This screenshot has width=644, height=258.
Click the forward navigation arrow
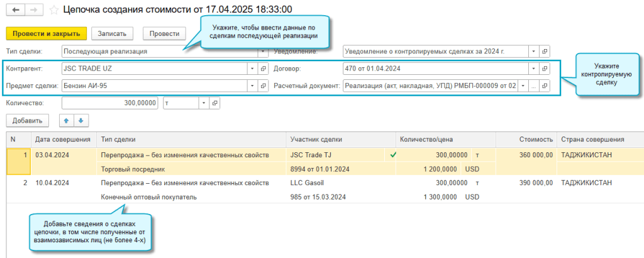pyautogui.click(x=35, y=10)
